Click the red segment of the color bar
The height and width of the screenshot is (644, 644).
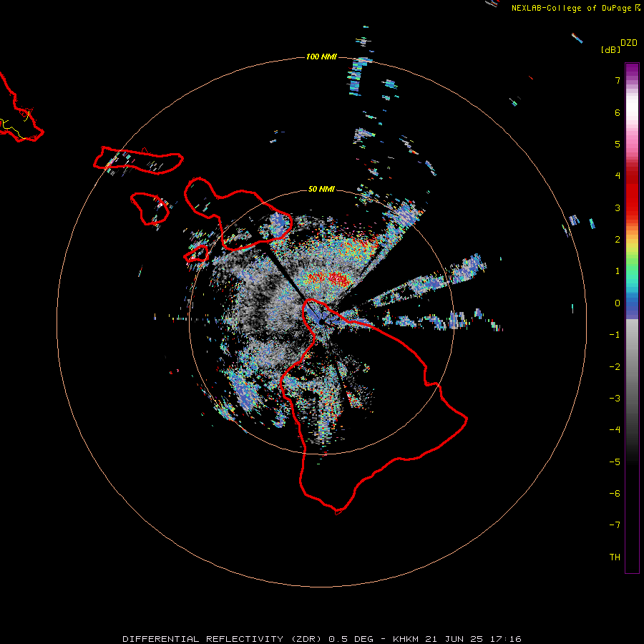click(x=632, y=193)
